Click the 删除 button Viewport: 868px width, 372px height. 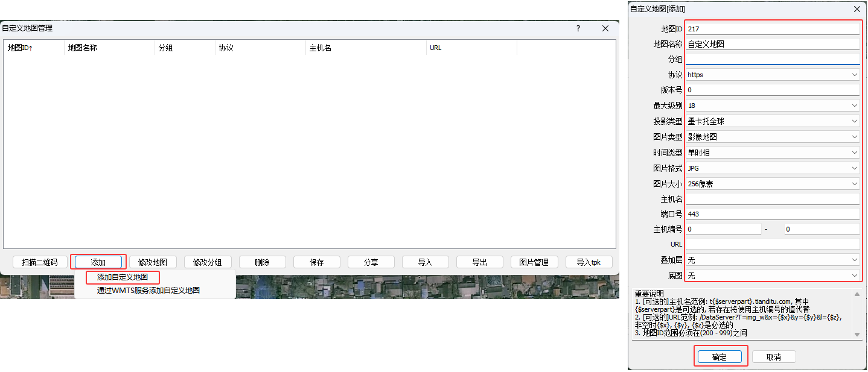pos(262,262)
